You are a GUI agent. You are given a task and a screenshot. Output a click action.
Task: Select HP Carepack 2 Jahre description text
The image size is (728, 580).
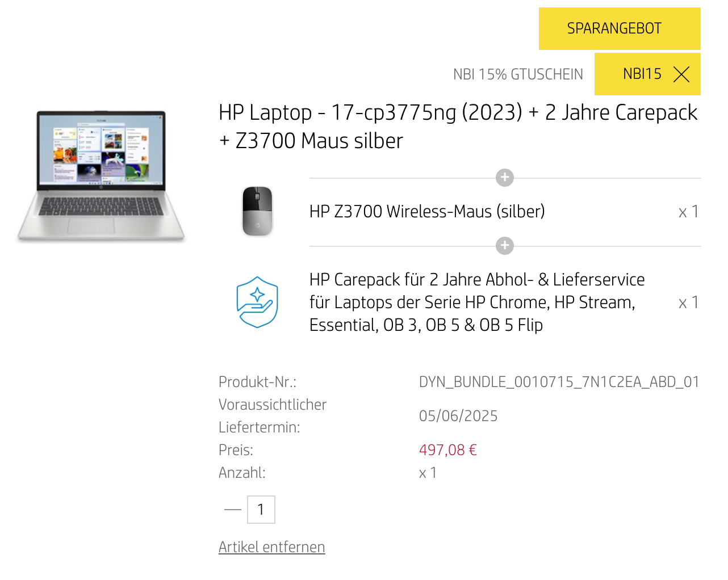point(477,302)
